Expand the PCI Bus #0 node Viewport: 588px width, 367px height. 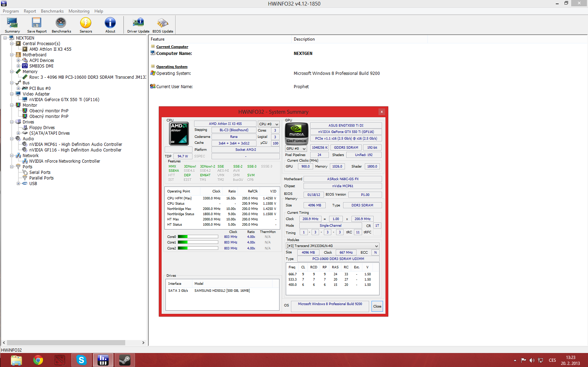tap(18, 88)
